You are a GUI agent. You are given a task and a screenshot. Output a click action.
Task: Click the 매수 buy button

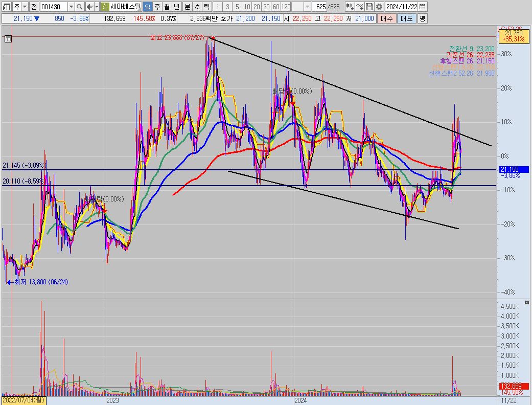386,18
